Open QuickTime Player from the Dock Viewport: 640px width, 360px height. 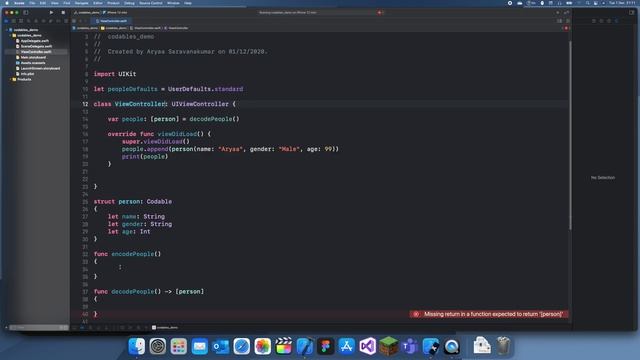point(451,346)
